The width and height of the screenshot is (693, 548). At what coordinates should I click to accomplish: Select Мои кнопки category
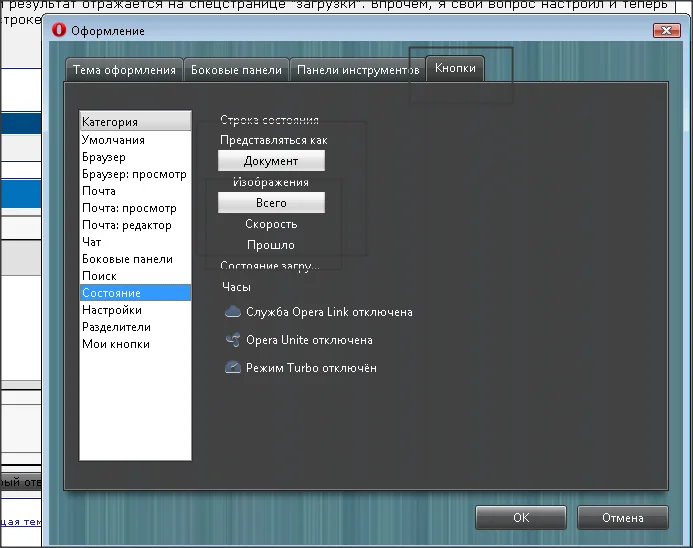pyautogui.click(x=135, y=344)
